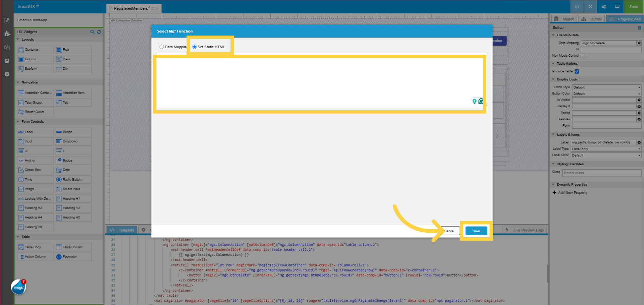Click the Tooltip input field
Image resolution: width=644 pixels, height=305 pixels.
[604, 113]
